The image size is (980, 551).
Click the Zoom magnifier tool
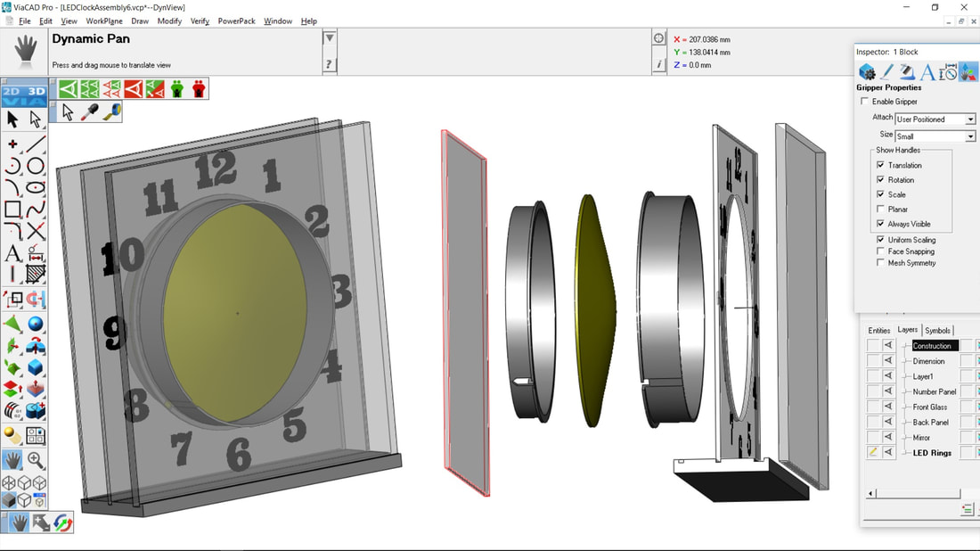36,460
